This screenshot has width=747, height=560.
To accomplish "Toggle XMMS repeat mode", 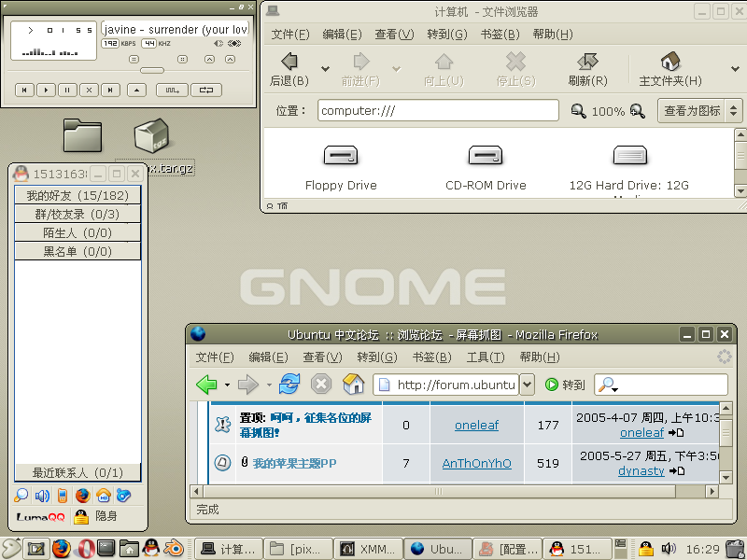I will click(206, 90).
